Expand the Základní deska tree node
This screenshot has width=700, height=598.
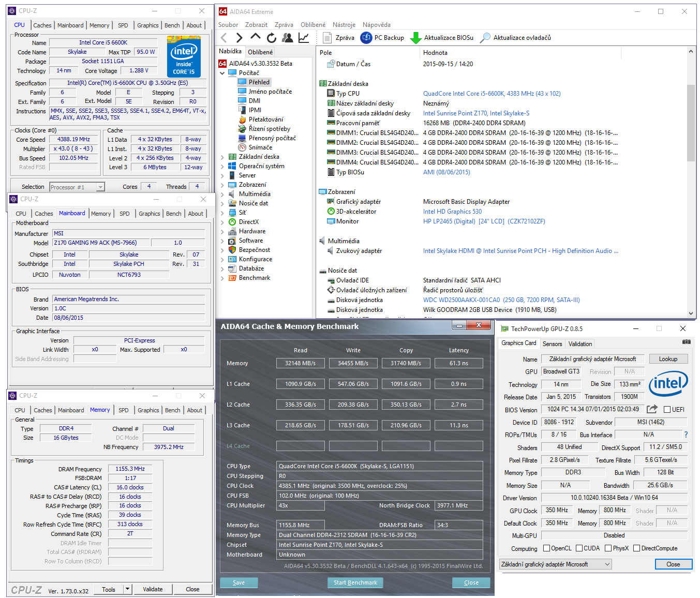point(222,157)
